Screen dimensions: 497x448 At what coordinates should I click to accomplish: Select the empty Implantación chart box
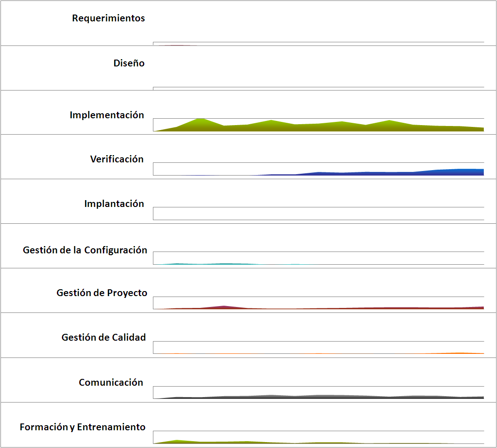point(319,213)
